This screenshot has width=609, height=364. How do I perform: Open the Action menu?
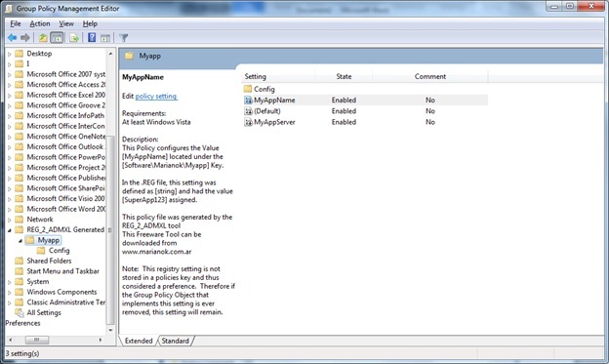click(40, 23)
